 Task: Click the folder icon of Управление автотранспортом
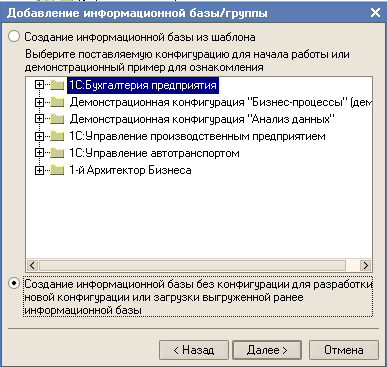click(57, 153)
